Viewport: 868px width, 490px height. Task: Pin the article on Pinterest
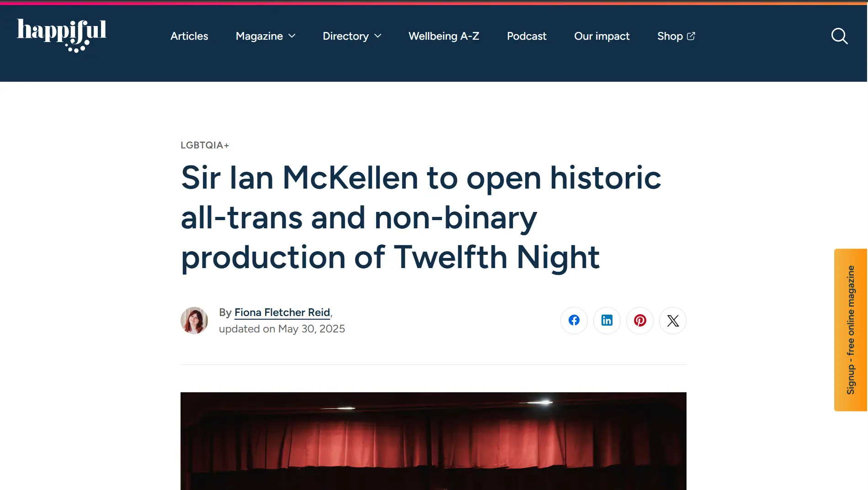pyautogui.click(x=640, y=321)
